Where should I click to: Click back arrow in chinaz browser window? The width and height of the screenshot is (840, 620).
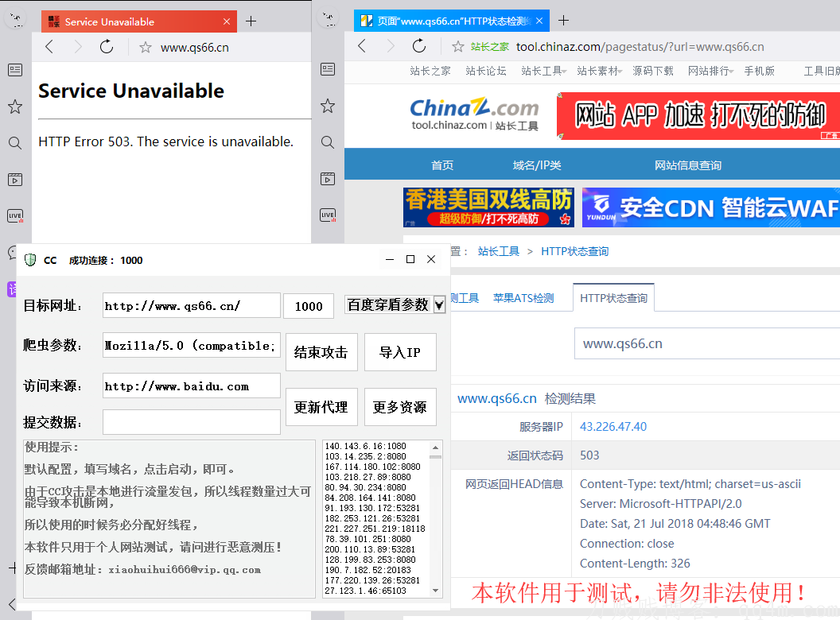click(x=362, y=46)
